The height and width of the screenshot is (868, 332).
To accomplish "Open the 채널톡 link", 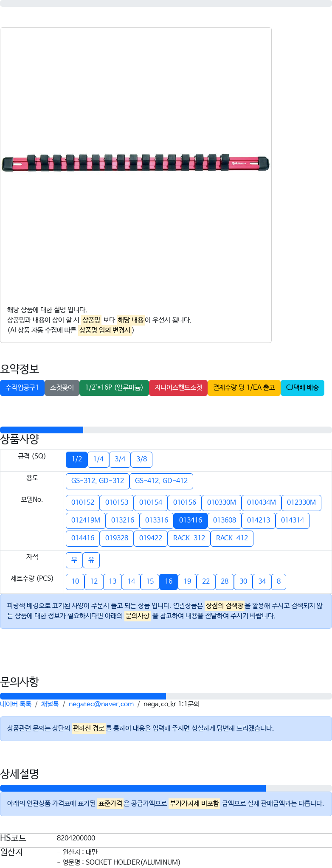I will (50, 704).
